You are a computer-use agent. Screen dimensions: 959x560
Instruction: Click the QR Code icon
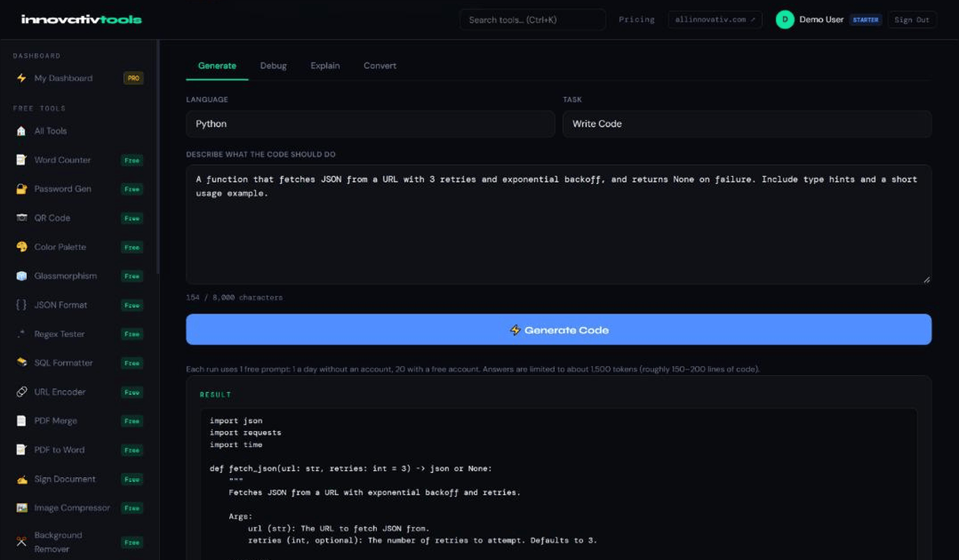click(x=21, y=218)
